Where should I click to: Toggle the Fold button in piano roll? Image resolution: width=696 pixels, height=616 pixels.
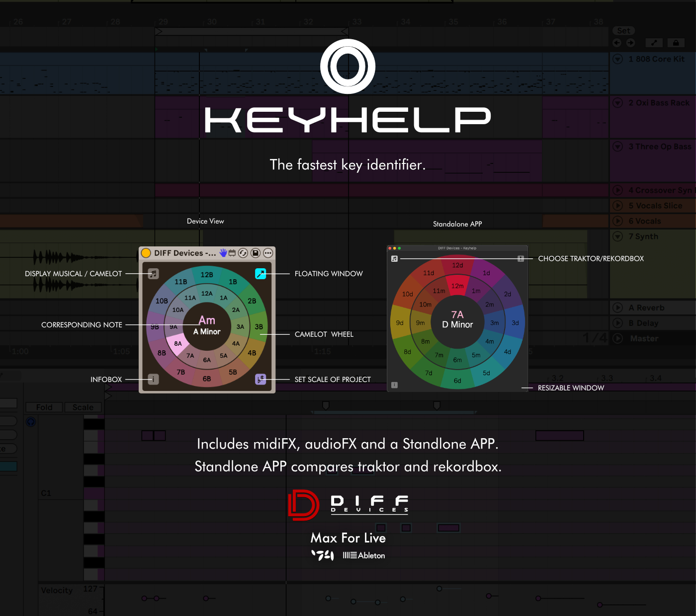coord(44,407)
